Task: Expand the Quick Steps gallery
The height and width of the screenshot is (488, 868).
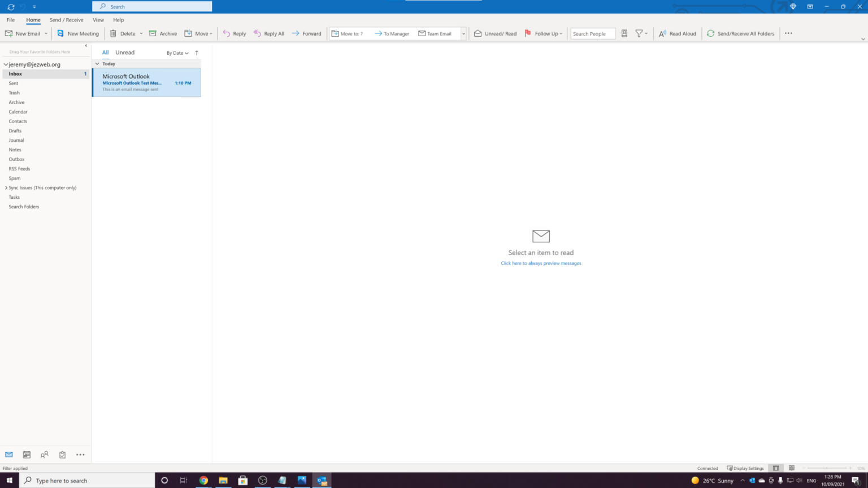Action: pos(463,33)
